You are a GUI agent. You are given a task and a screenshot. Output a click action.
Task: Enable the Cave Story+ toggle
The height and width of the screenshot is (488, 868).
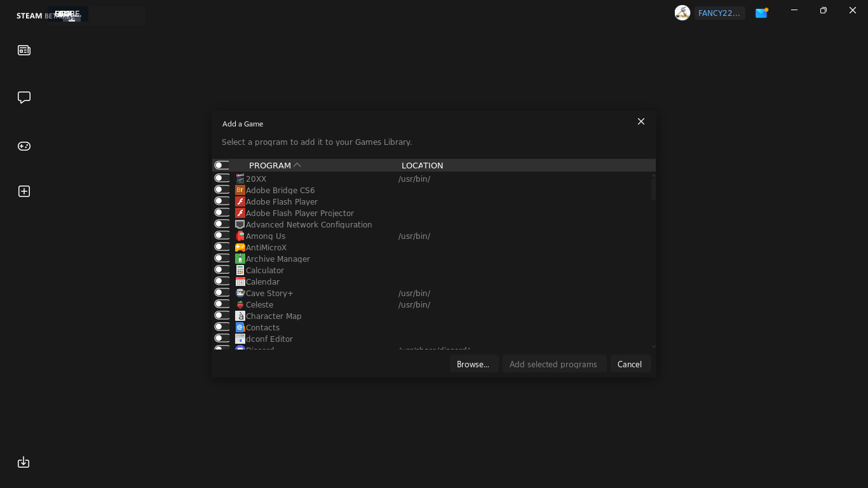pyautogui.click(x=222, y=292)
